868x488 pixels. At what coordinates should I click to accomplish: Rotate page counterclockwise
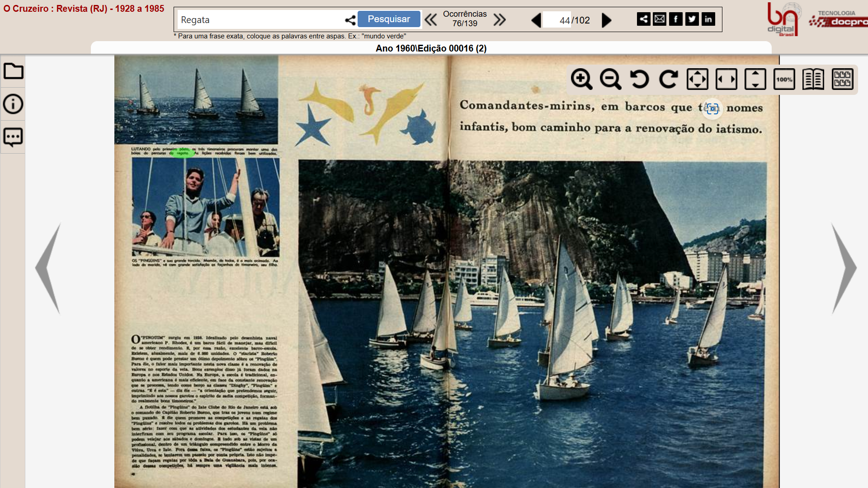pyautogui.click(x=639, y=80)
